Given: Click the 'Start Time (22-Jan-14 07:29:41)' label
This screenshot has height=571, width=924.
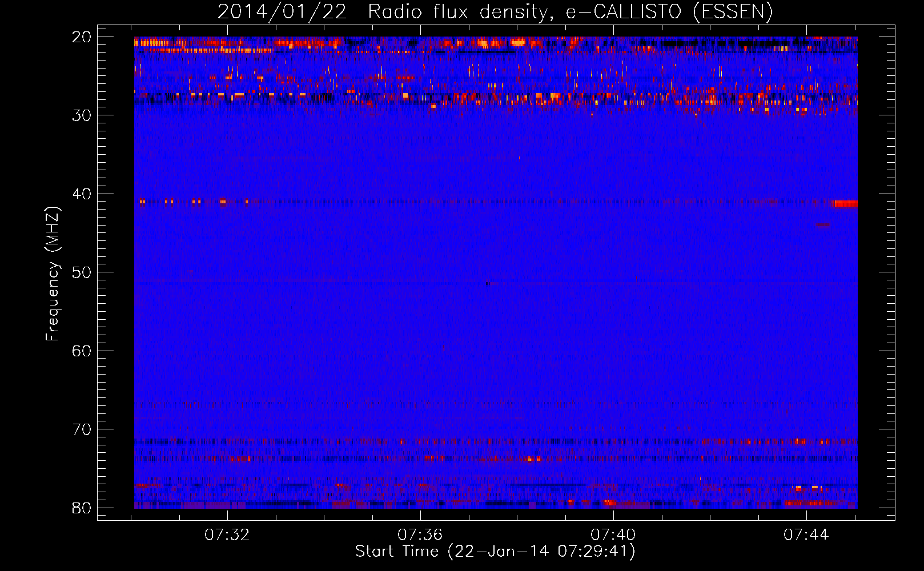Looking at the screenshot, I should (495, 552).
